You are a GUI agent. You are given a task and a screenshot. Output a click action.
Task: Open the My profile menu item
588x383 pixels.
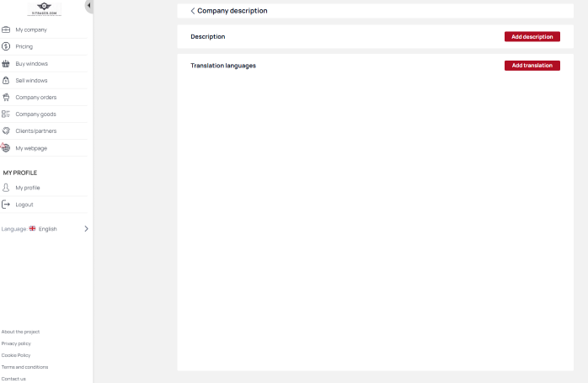point(44,188)
